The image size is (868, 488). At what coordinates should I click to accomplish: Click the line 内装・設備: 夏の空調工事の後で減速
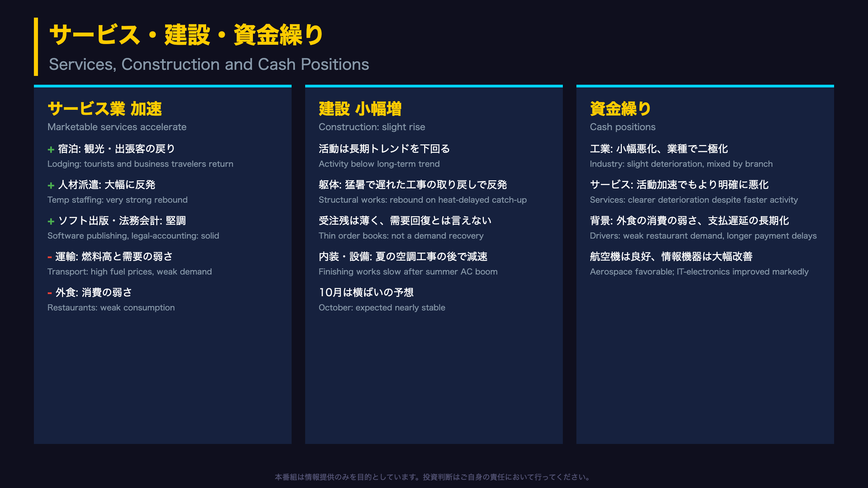point(403,257)
